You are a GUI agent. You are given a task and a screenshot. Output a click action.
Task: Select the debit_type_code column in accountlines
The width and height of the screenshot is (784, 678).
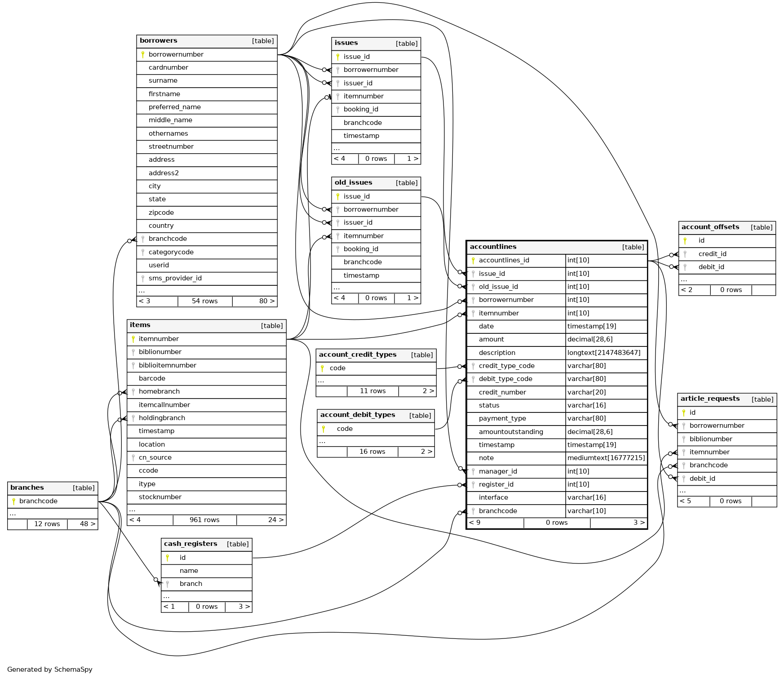[505, 379]
